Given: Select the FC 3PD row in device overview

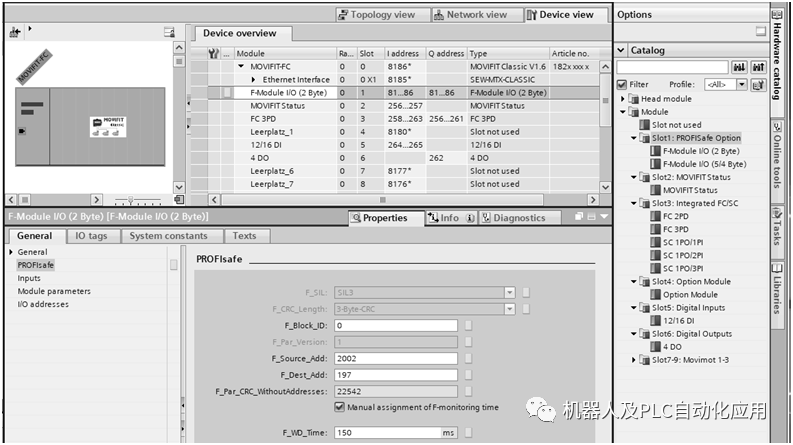Looking at the screenshot, I should click(x=395, y=119).
